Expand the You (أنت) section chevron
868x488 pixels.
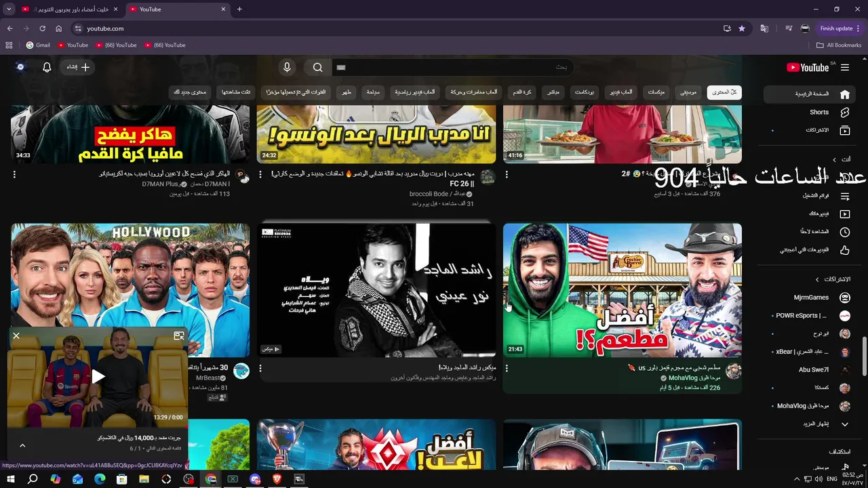(835, 159)
